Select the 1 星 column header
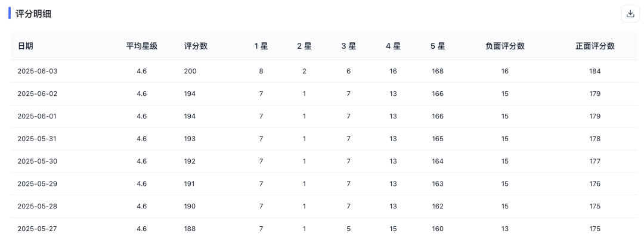The width and height of the screenshot is (644, 237). coord(261,46)
